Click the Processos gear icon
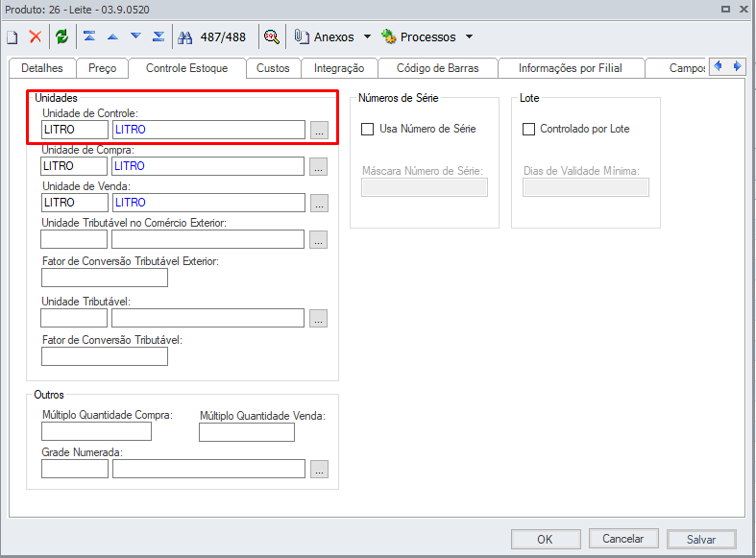 (388, 36)
